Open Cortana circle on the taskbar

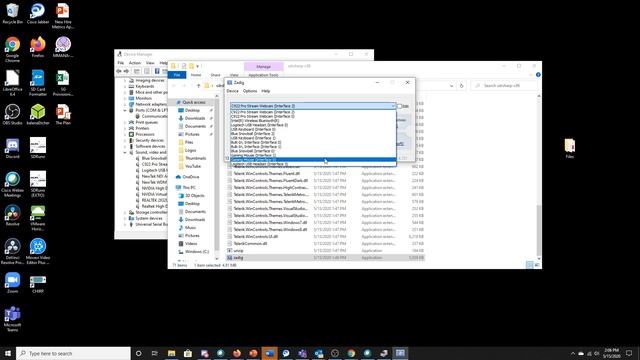pos(138,353)
